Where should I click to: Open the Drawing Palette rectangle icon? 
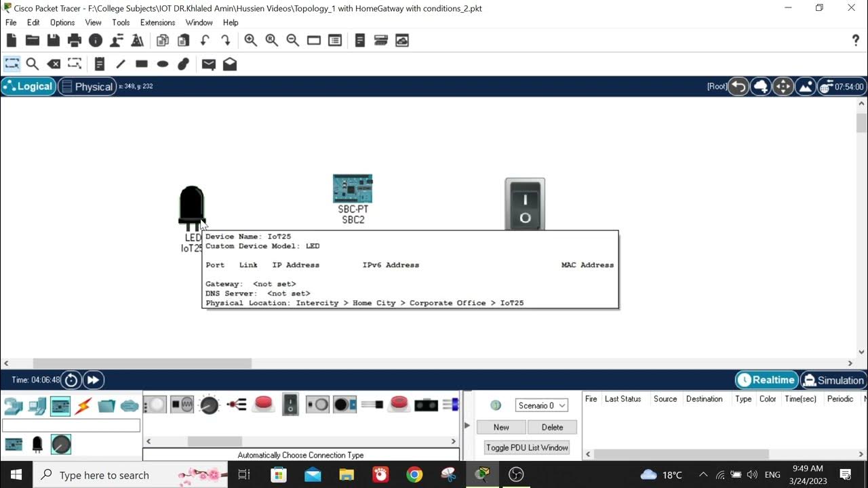(x=313, y=41)
